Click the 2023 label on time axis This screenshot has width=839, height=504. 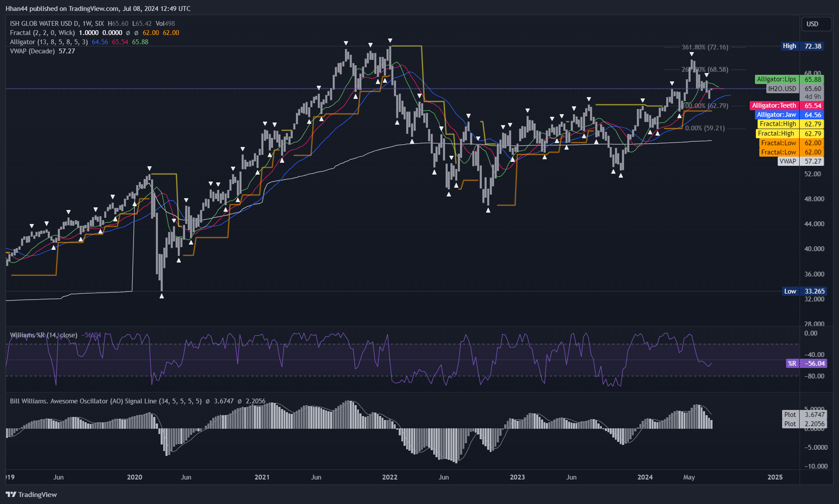[517, 477]
